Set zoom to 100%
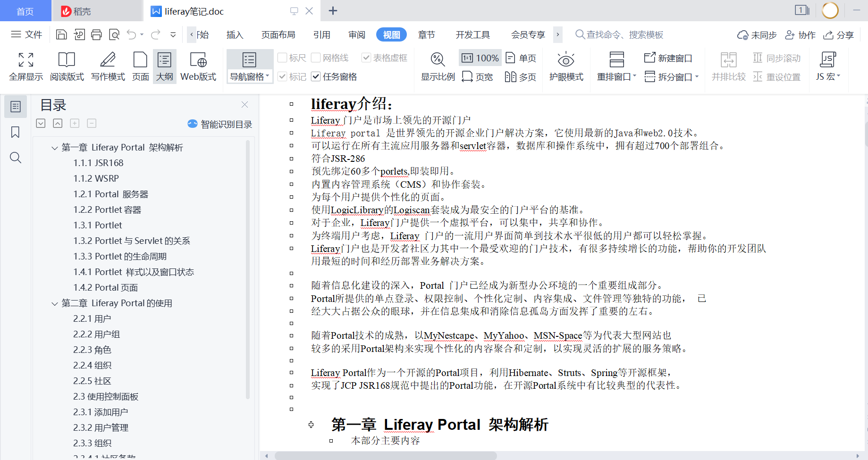The height and width of the screenshot is (460, 868). 480,58
